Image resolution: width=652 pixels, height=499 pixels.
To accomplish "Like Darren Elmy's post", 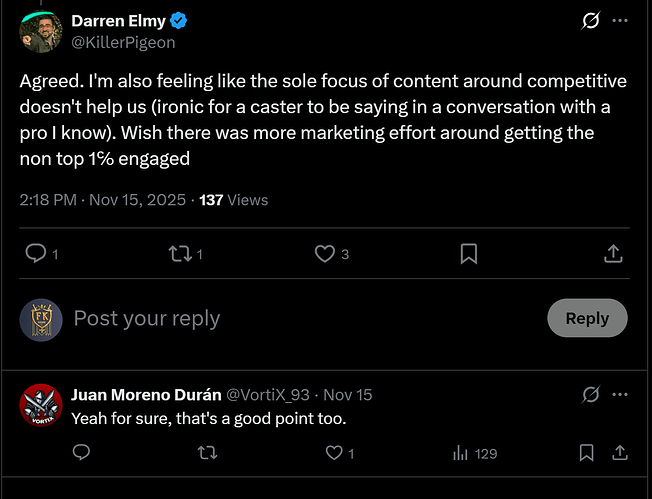I will pyautogui.click(x=325, y=254).
